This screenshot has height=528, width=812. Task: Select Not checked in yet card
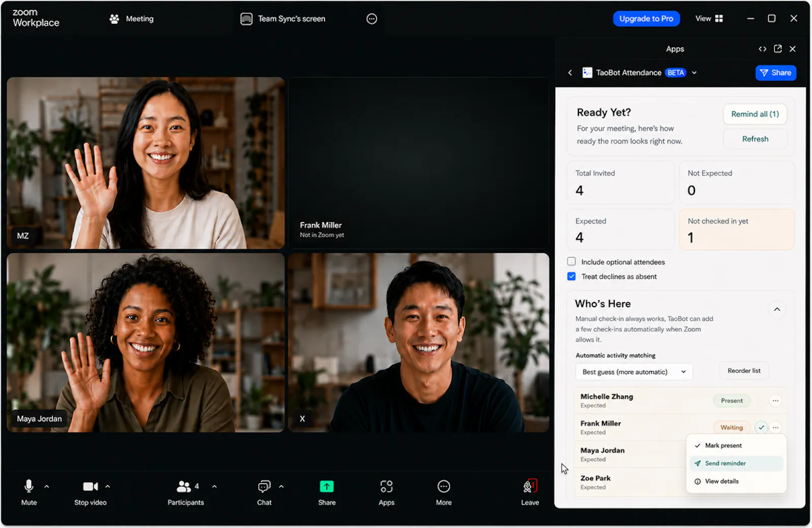pyautogui.click(x=736, y=229)
